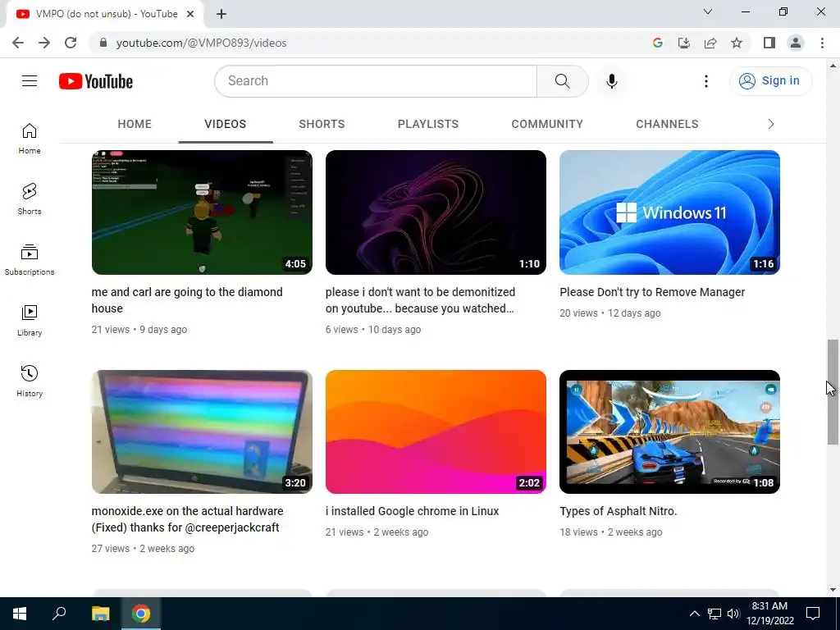840x630 pixels.
Task: Reload the page
Action: pyautogui.click(x=71, y=43)
